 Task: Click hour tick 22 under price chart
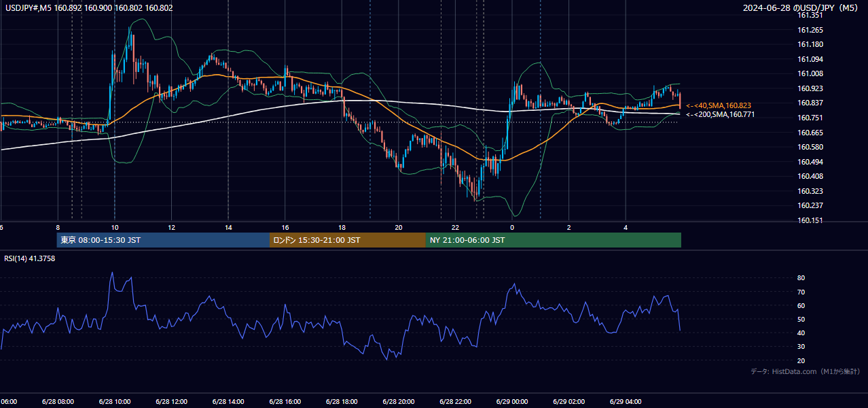click(455, 227)
